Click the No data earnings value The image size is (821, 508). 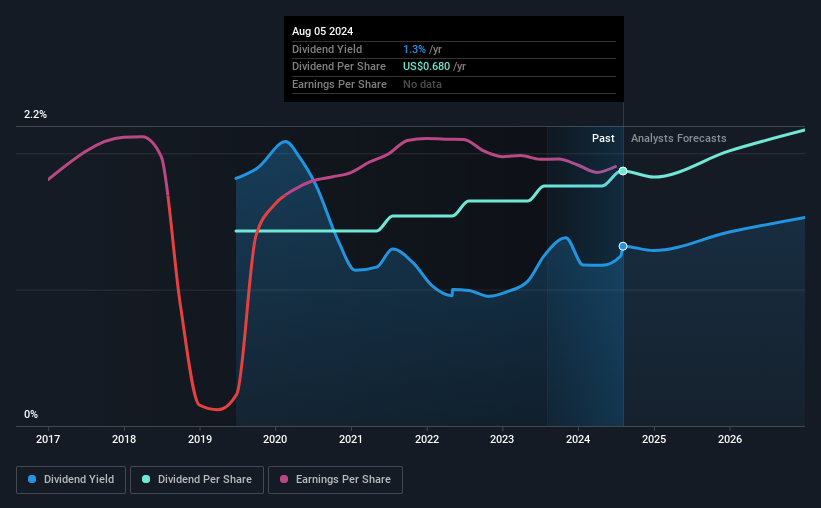tap(422, 84)
